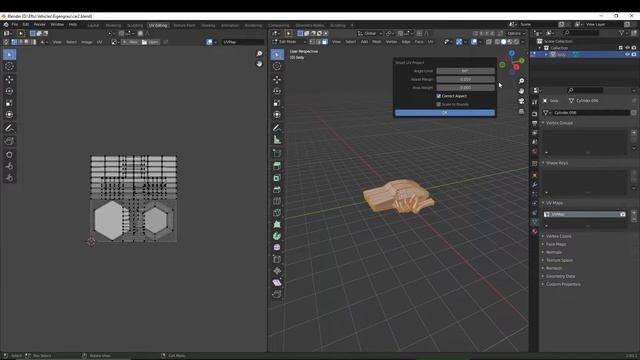Screen dimensions: 640x360
Task: Open the Global transform orientation dropdown
Action: coord(370,33)
